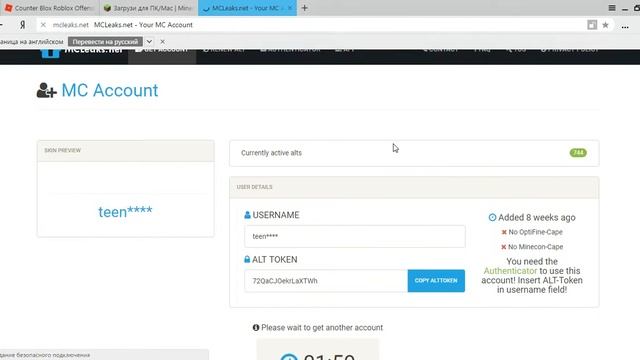Screen dimensions: 640x360
Task: Open the API nav item
Action: pyautogui.click(x=344, y=51)
